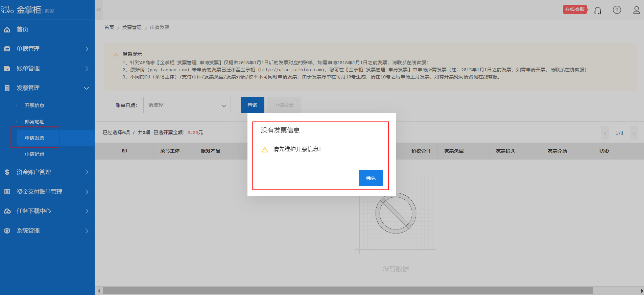Click the dollar icon for 资金账户管理
Image resolution: width=644 pixels, height=295 pixels.
pyautogui.click(x=7, y=172)
